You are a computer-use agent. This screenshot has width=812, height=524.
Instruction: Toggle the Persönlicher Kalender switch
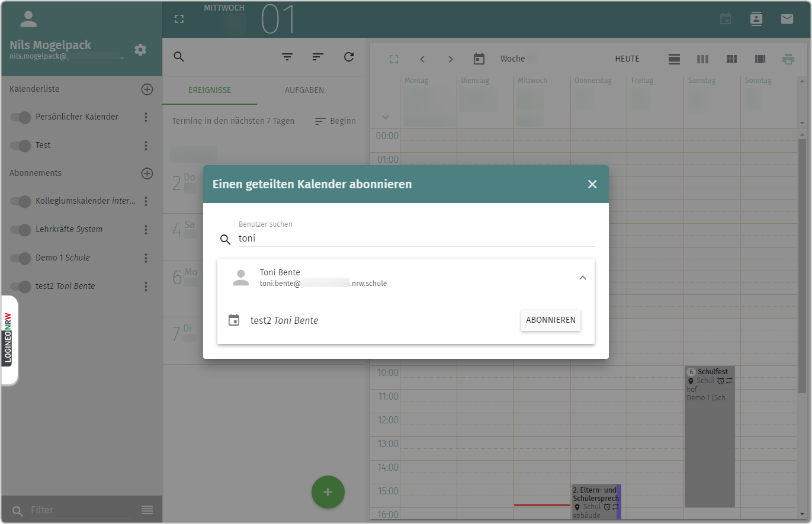(x=21, y=117)
